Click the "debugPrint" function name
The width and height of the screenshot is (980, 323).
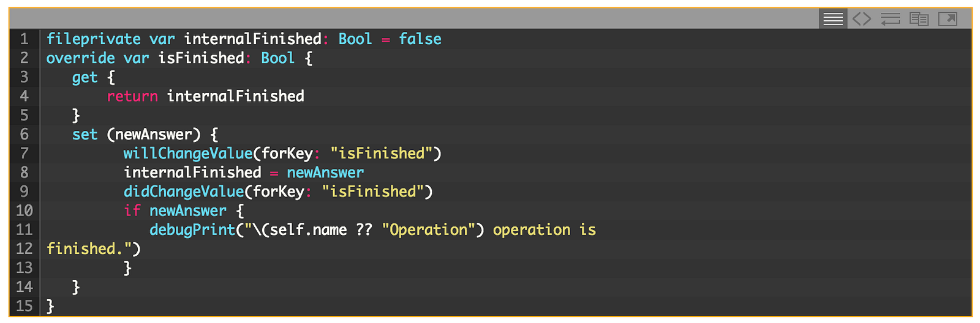(x=192, y=230)
